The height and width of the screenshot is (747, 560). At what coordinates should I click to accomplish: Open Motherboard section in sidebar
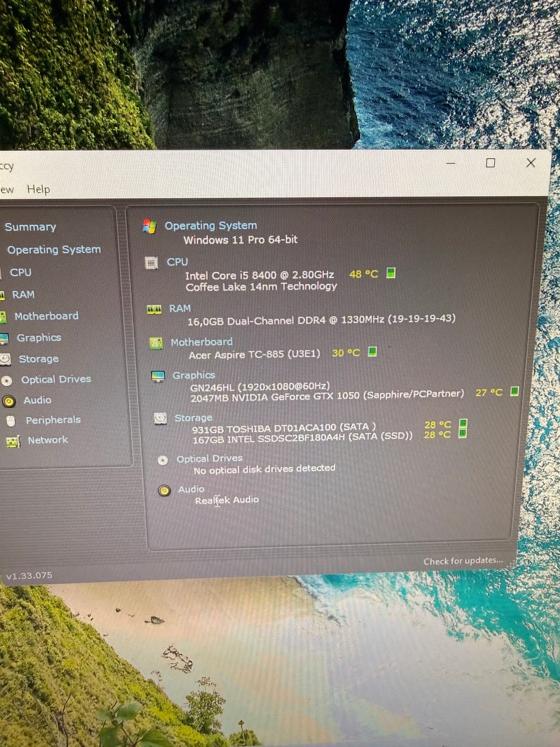tap(46, 316)
